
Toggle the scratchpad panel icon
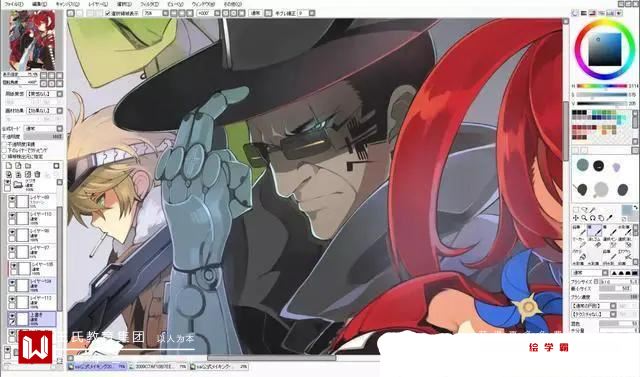coord(620,13)
